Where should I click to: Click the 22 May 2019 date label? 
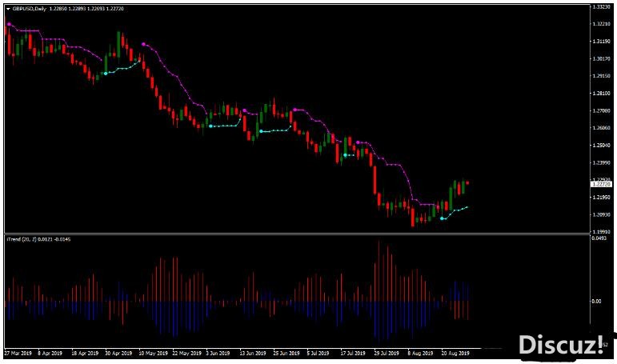(187, 354)
